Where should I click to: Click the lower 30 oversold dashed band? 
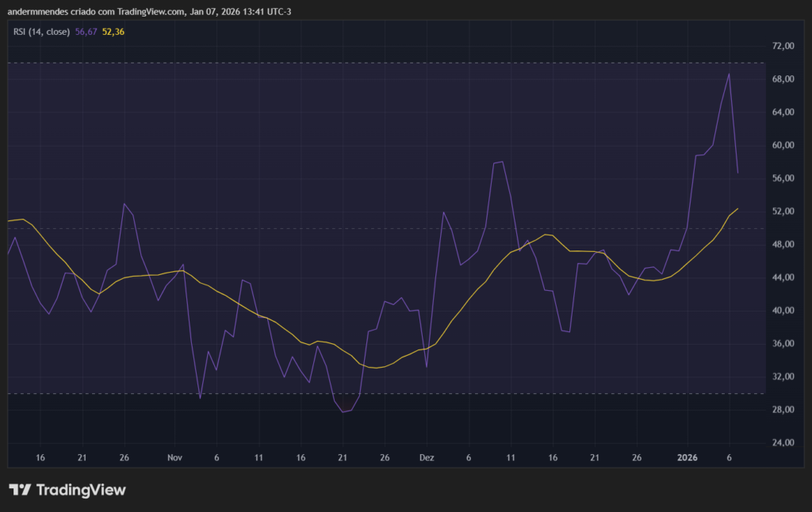(x=317, y=394)
